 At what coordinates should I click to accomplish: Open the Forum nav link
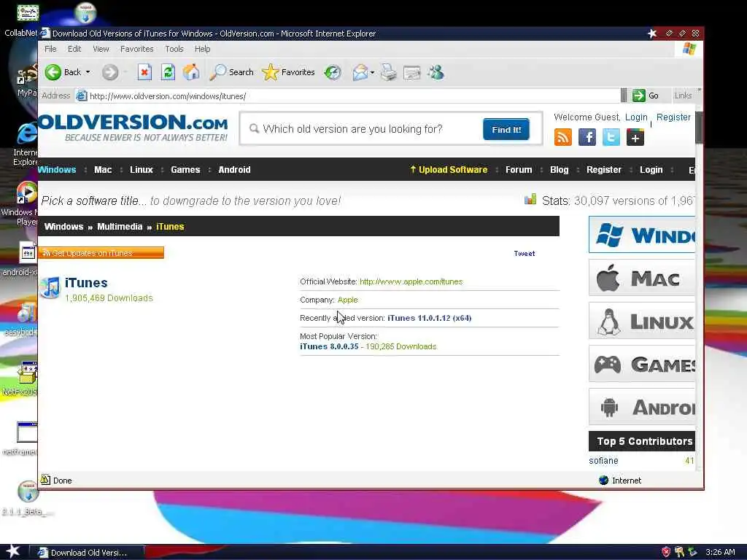pos(519,169)
